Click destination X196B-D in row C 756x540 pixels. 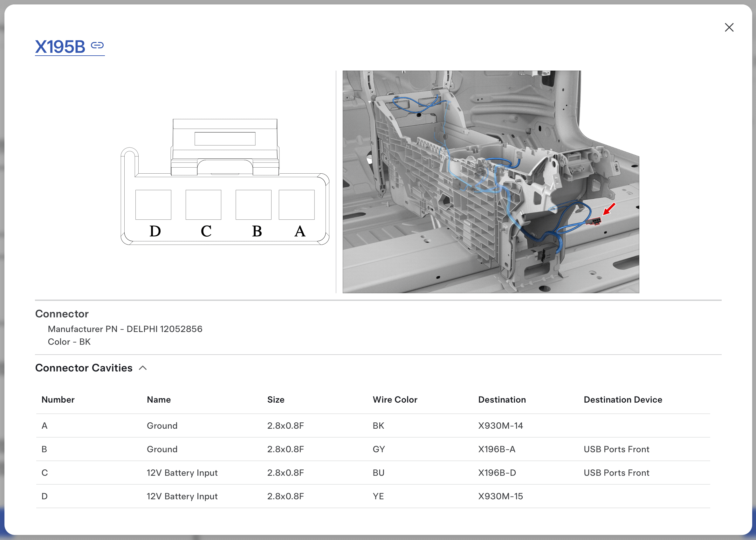[497, 473]
